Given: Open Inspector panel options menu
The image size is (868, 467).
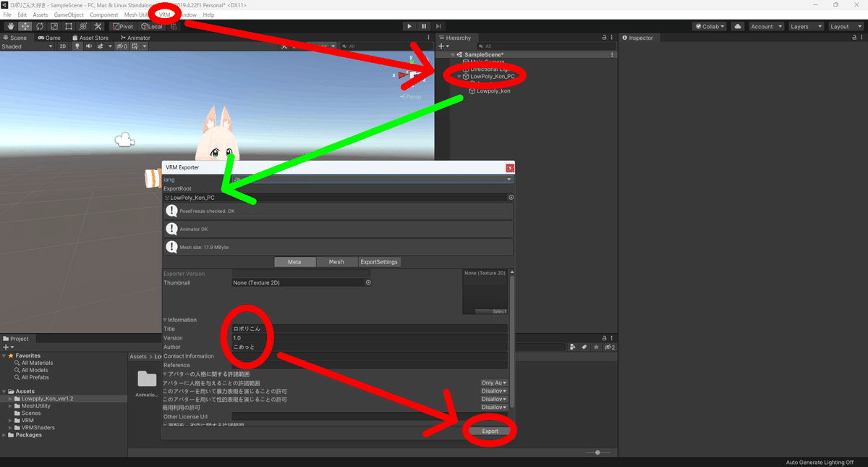Looking at the screenshot, I should (x=861, y=38).
